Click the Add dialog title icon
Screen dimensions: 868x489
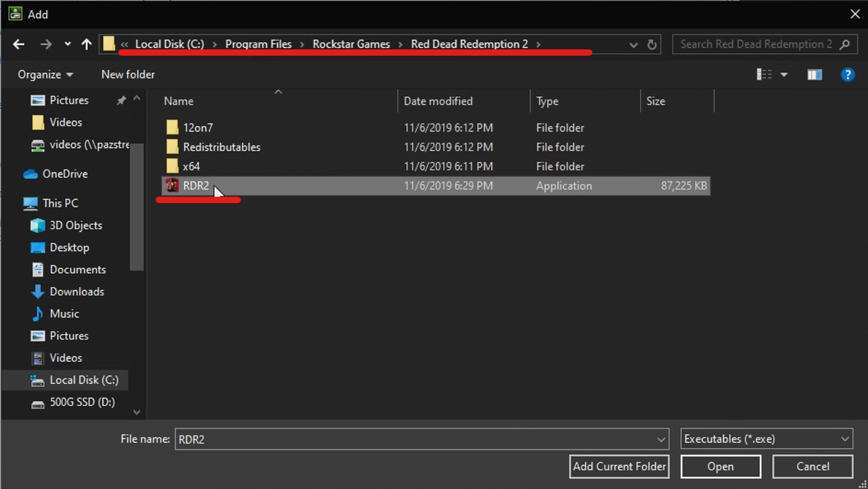(15, 14)
